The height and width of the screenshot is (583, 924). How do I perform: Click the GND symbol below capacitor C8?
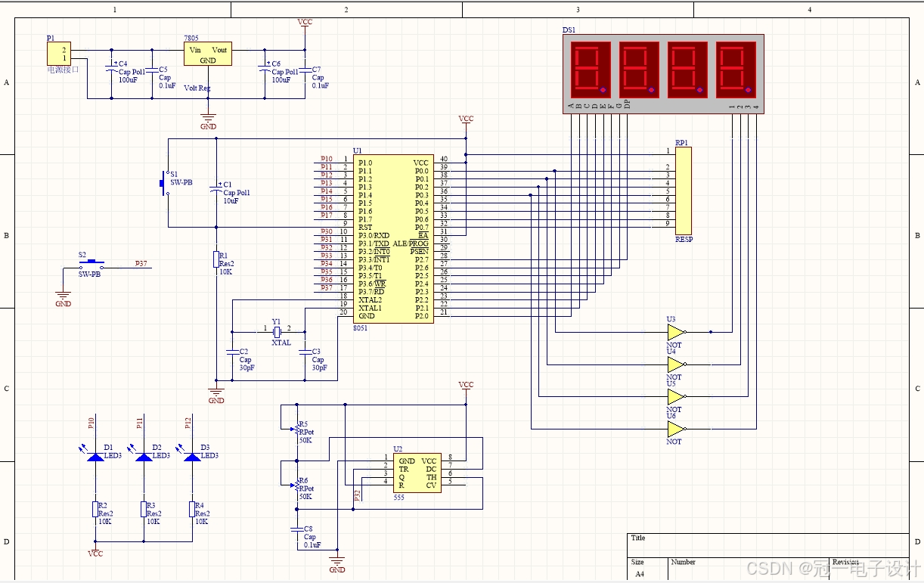[x=337, y=564]
